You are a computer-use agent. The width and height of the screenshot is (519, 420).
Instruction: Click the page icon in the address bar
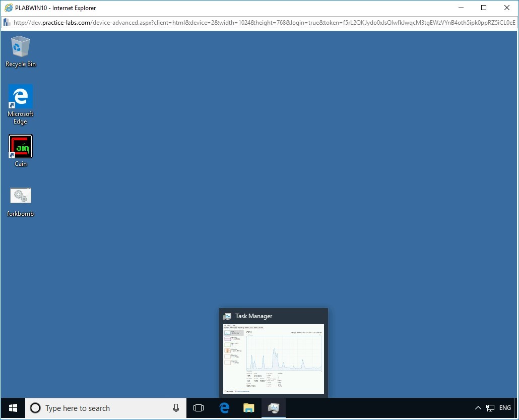tap(7, 22)
